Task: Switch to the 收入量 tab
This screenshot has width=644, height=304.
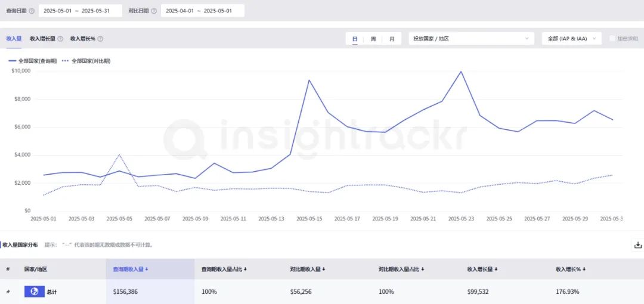Action: click(x=14, y=39)
